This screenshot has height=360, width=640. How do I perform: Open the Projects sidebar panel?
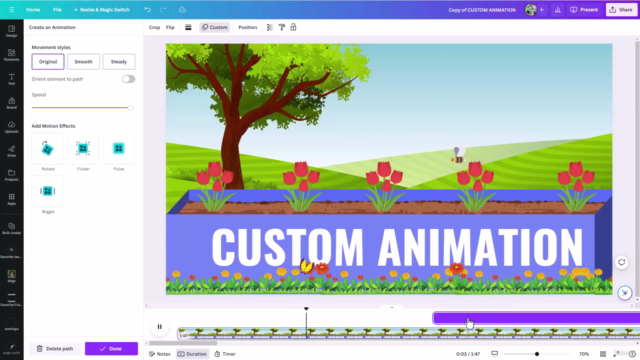11,175
